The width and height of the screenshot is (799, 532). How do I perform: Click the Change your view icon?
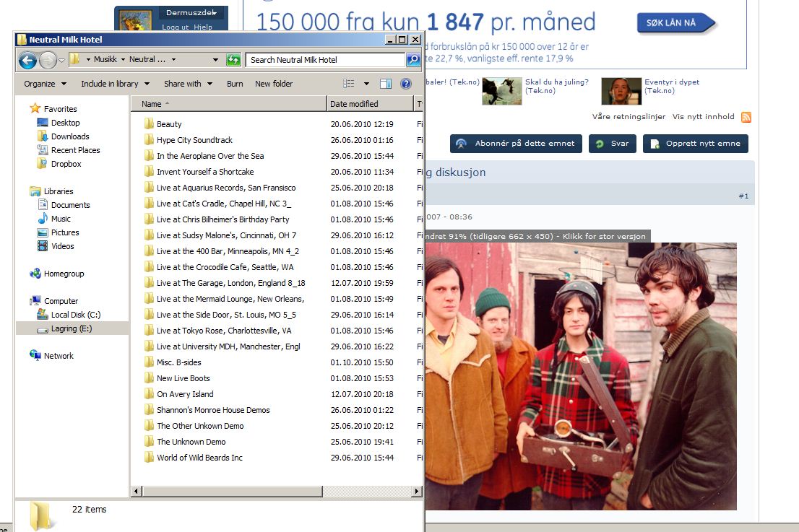pos(349,84)
